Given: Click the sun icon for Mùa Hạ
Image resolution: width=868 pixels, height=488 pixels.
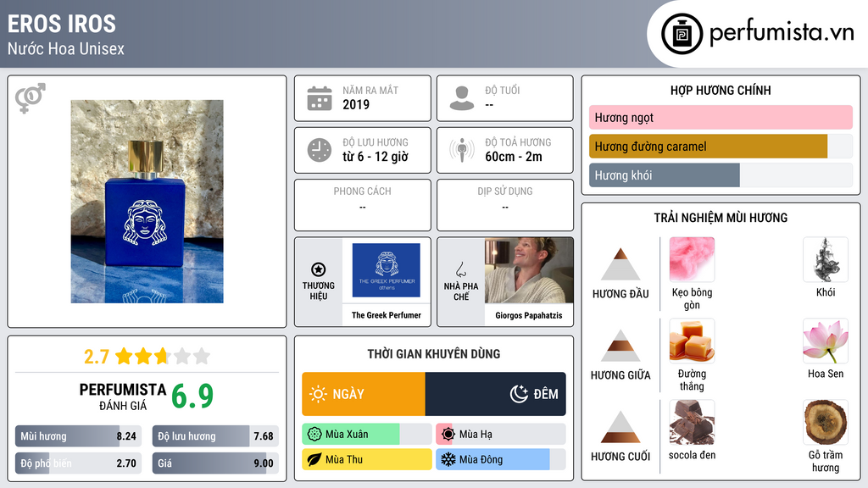Looking at the screenshot, I should [448, 435].
